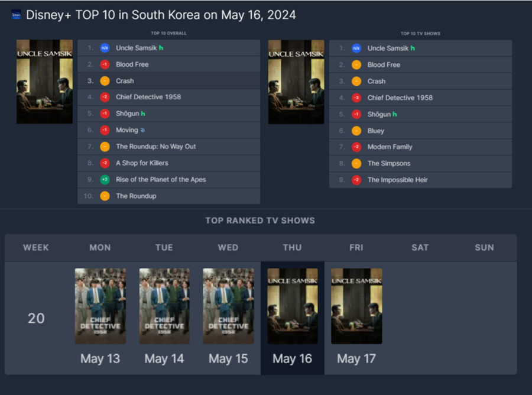Click orange badge beside The Roundup at rank 10
The height and width of the screenshot is (395, 532).
(105, 196)
